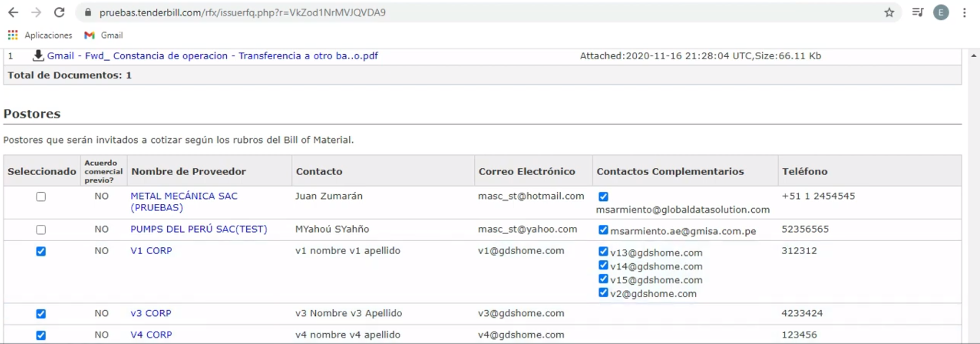Screen dimensions: 980x344
Task: Click contact name Juan Zumarán
Action: tap(329, 196)
